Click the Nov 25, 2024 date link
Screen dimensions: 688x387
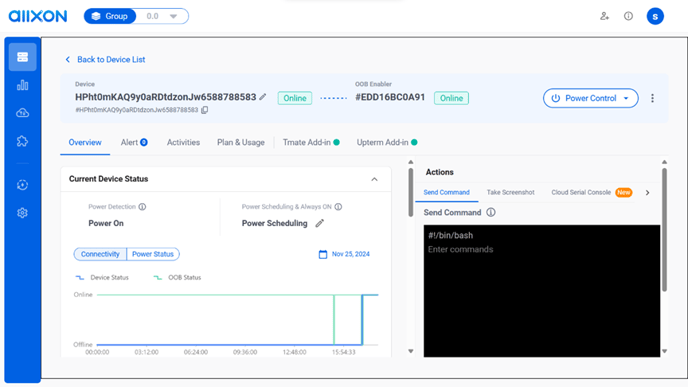351,254
